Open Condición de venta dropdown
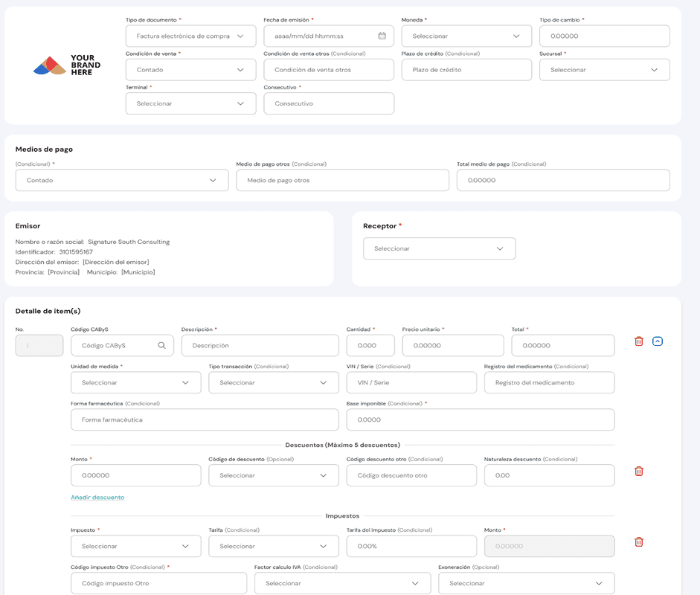This screenshot has width=700, height=595. (191, 70)
